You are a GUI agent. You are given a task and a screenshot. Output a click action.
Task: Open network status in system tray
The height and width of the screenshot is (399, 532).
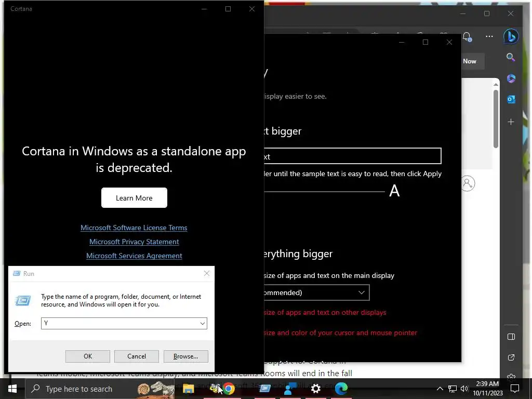tap(453, 389)
